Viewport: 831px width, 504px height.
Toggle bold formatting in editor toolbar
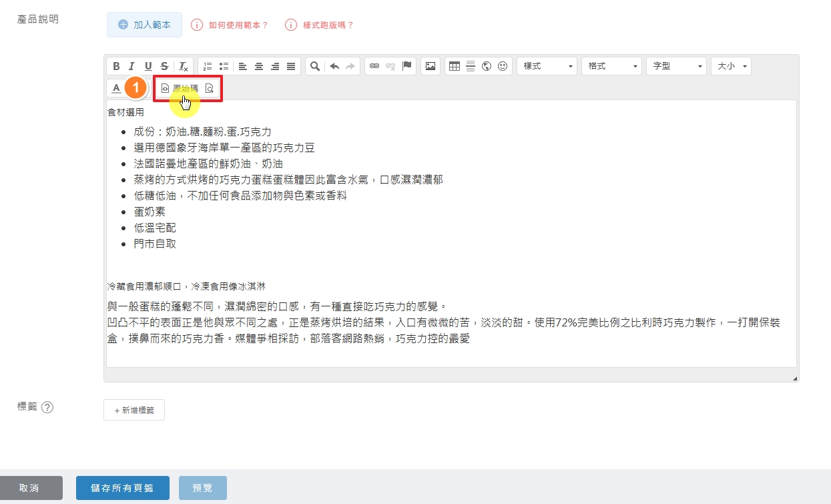pos(116,66)
